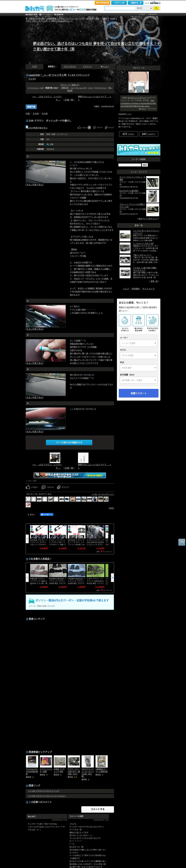The height and width of the screenshot is (868, 186).
Task: Click the 検索 button in user search
Action: click(145, 165)
